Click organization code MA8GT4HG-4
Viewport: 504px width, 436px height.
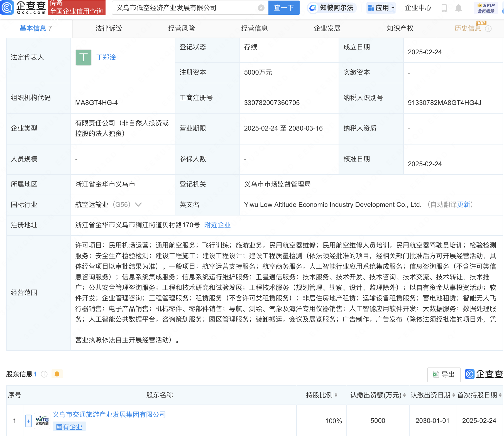pos(96,103)
